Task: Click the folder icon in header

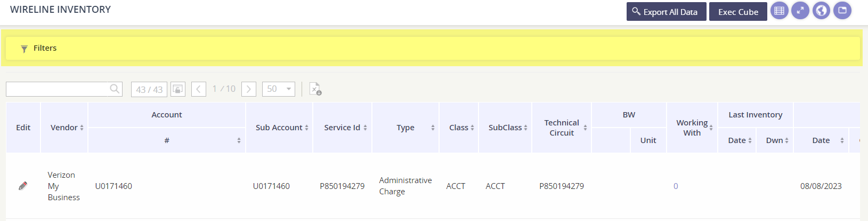Action: 842,11
